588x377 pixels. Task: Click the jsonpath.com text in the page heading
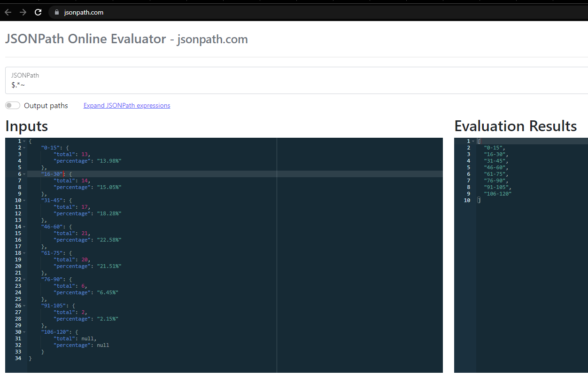point(212,39)
